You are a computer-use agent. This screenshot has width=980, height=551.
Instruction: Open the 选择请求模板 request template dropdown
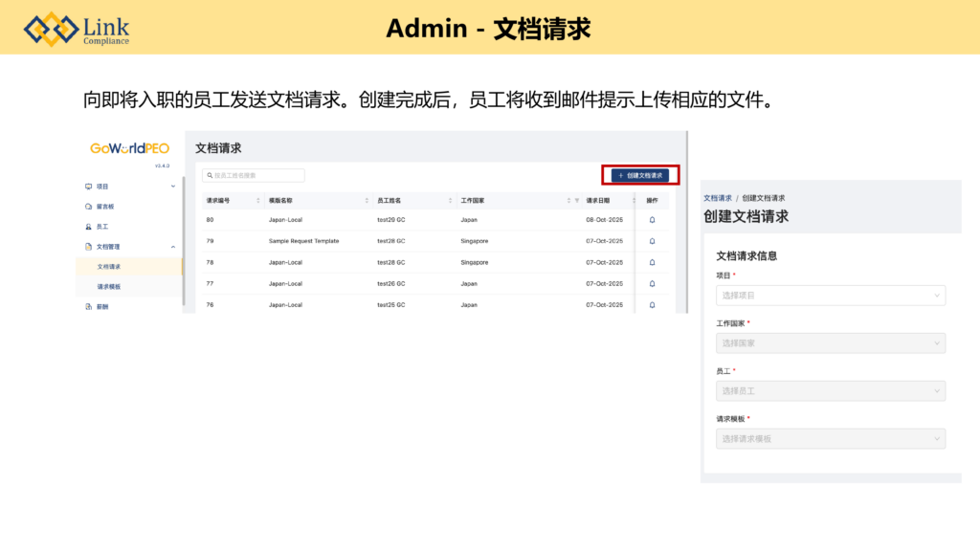[830, 439]
